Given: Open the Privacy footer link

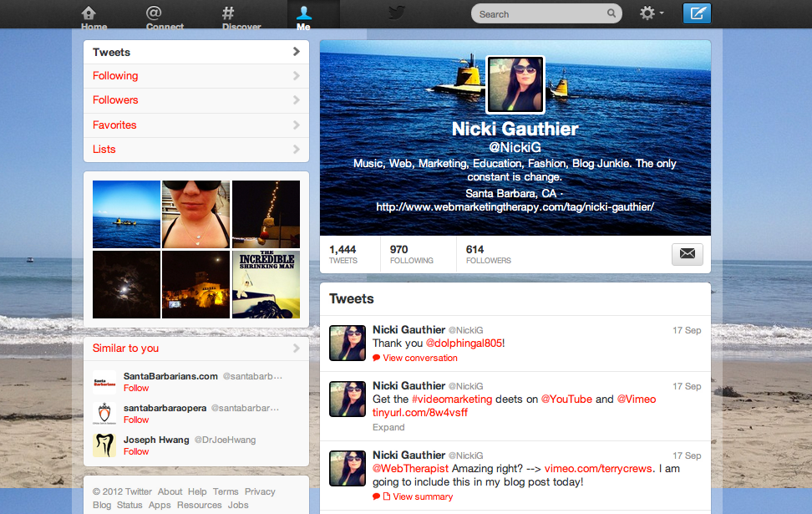Looking at the screenshot, I should [260, 491].
